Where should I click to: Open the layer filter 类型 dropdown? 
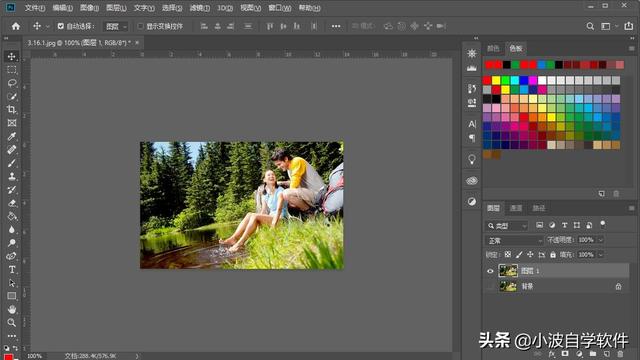pyautogui.click(x=506, y=225)
